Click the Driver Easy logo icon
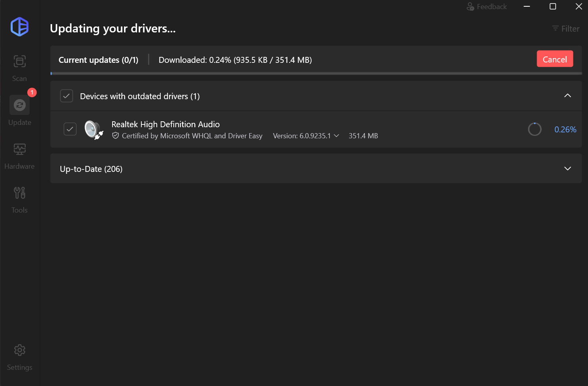588x386 pixels. (x=19, y=27)
